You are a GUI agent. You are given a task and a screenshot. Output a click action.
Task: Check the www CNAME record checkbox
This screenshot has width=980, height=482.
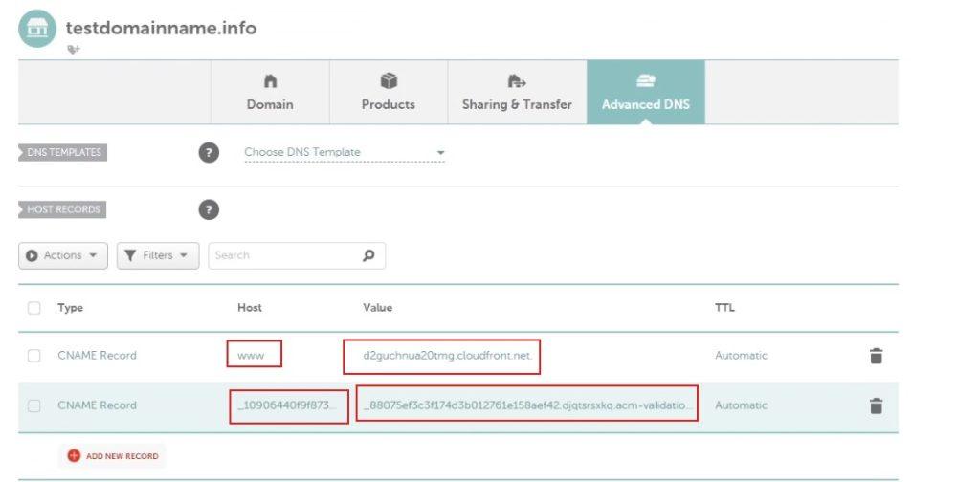[x=34, y=356]
